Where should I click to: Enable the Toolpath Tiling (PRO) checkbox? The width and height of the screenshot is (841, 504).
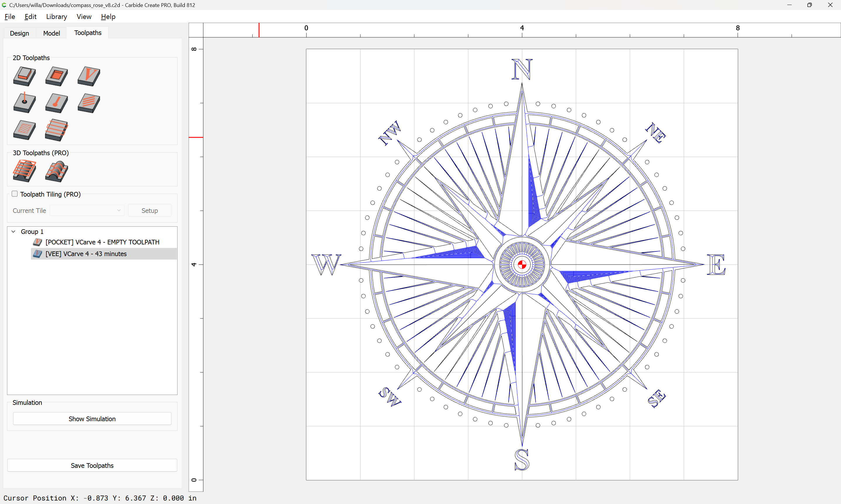15,194
